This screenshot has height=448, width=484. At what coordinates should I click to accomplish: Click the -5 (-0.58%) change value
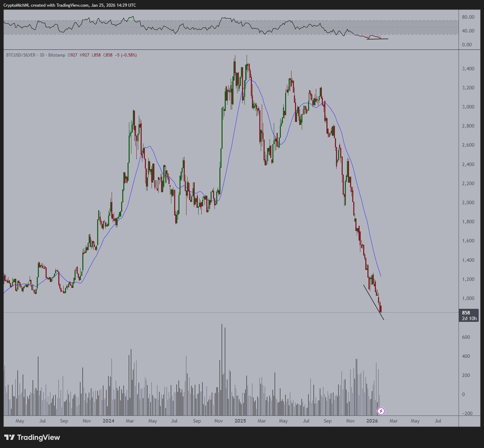point(125,55)
